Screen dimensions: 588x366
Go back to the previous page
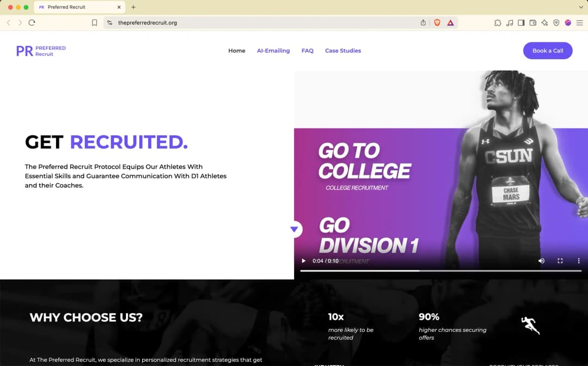tap(9, 22)
